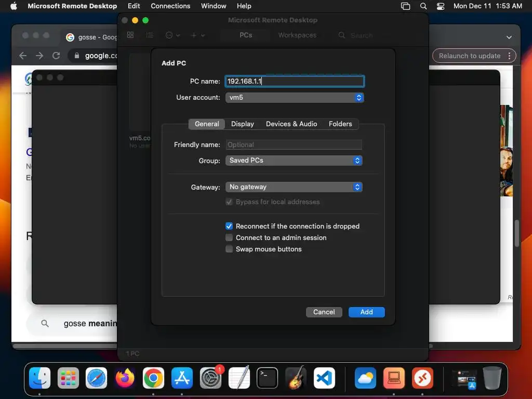Reload the page in Chrome

coord(56,56)
